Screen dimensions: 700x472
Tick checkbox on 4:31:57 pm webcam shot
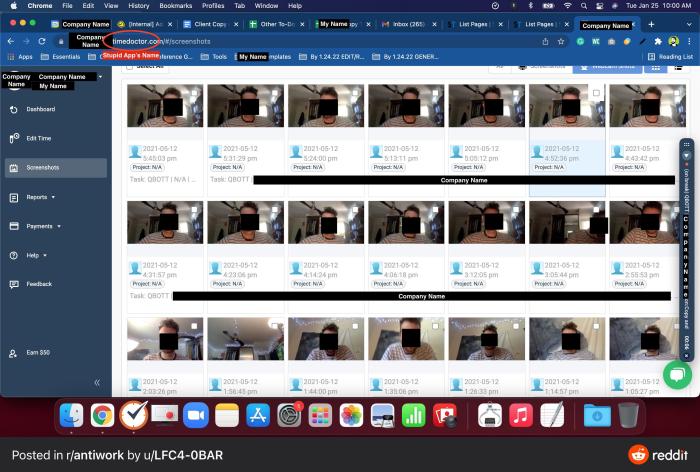(194, 209)
